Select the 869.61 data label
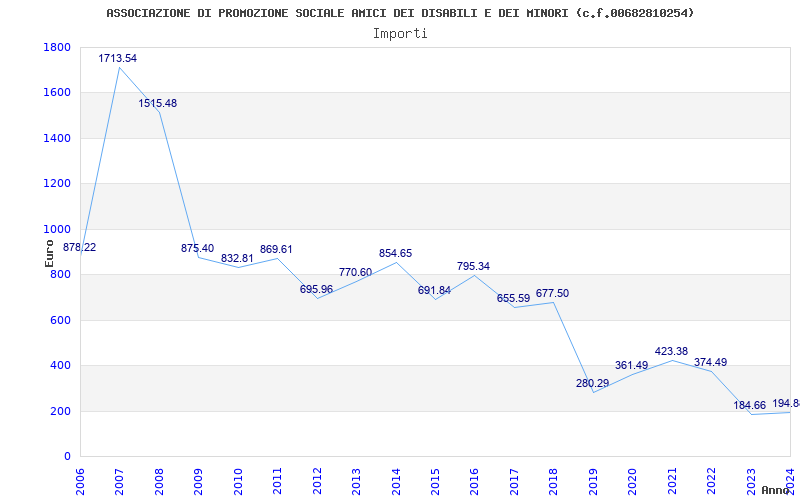 pos(277,249)
